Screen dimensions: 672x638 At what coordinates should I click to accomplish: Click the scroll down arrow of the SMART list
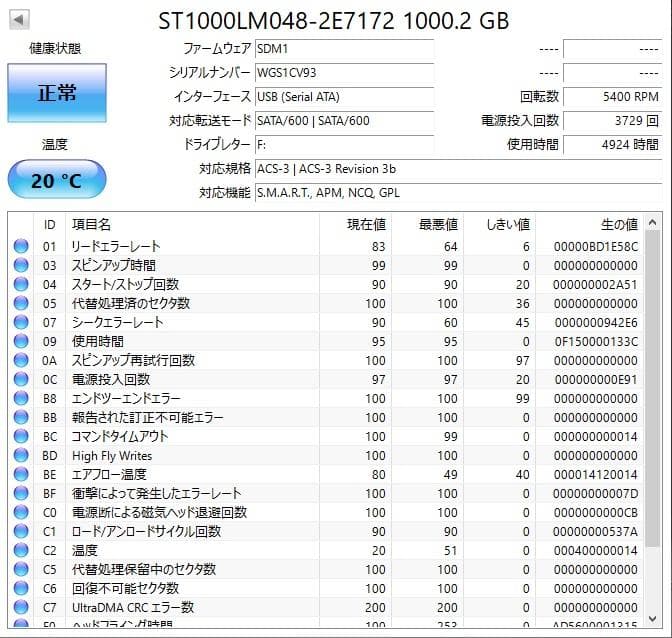pyautogui.click(x=652, y=619)
